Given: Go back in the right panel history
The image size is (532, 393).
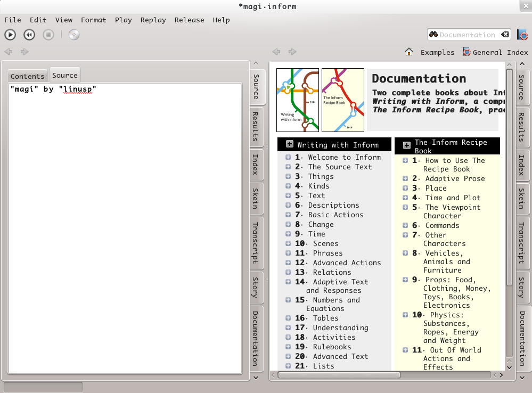Looking at the screenshot, I should (276, 52).
